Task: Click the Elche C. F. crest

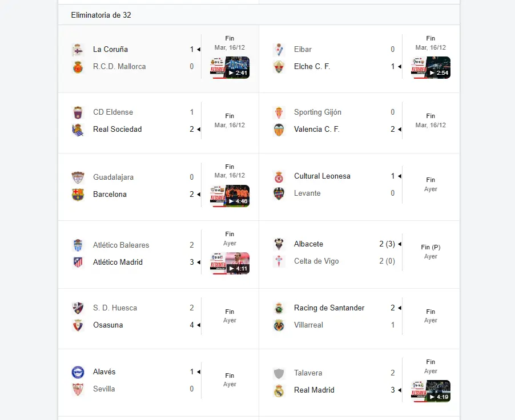Action: [279, 67]
